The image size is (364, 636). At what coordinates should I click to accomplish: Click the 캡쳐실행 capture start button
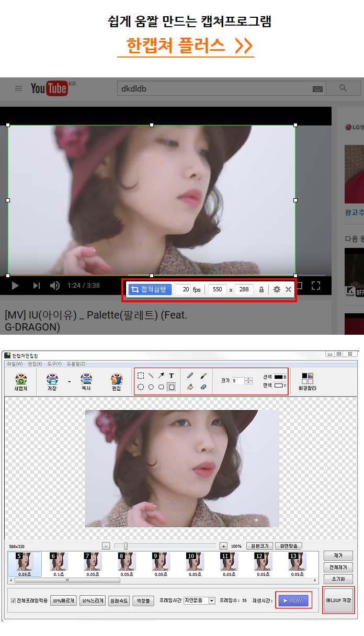tap(150, 289)
